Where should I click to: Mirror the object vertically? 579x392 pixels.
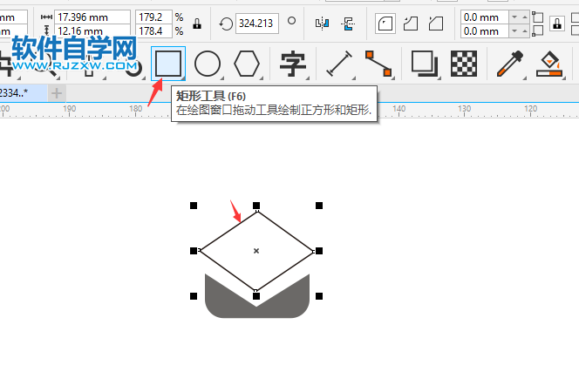point(348,24)
